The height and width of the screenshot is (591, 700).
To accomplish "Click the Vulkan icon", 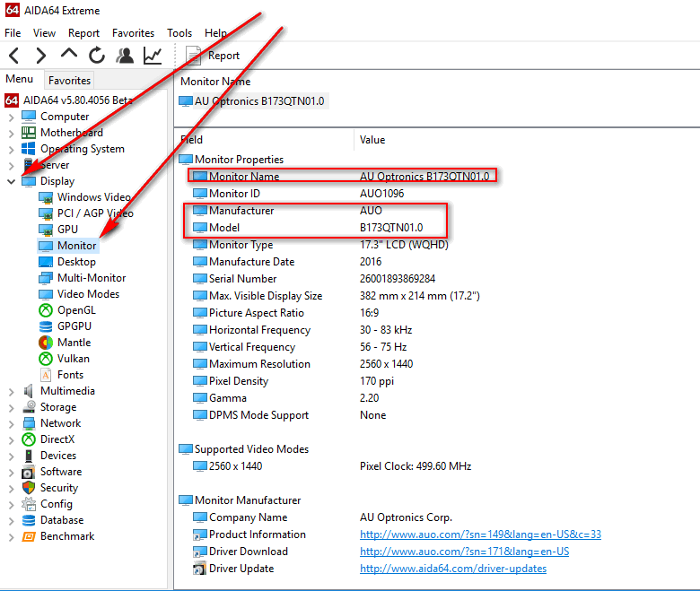I will pyautogui.click(x=46, y=359).
